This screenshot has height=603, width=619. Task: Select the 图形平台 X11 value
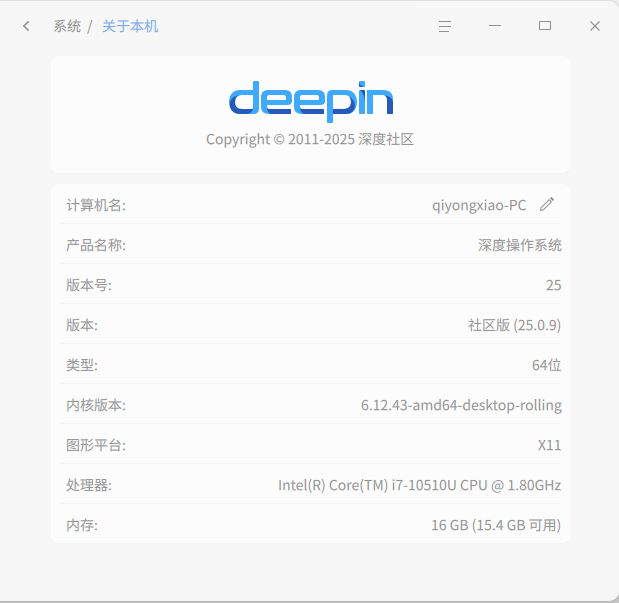(549, 445)
